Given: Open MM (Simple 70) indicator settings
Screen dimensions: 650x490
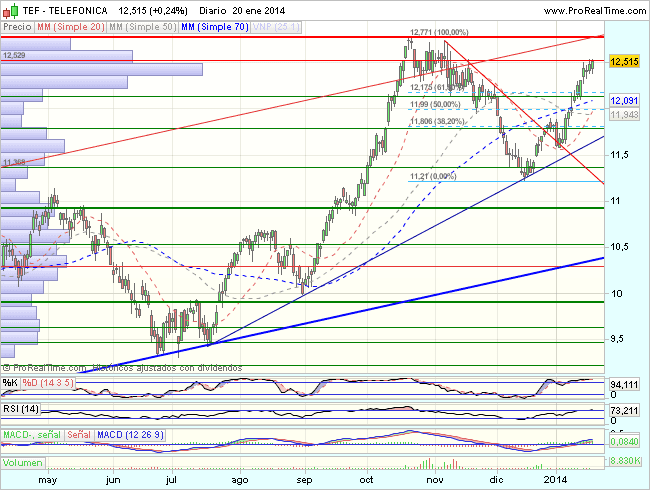Looking at the screenshot, I should click(x=215, y=27).
